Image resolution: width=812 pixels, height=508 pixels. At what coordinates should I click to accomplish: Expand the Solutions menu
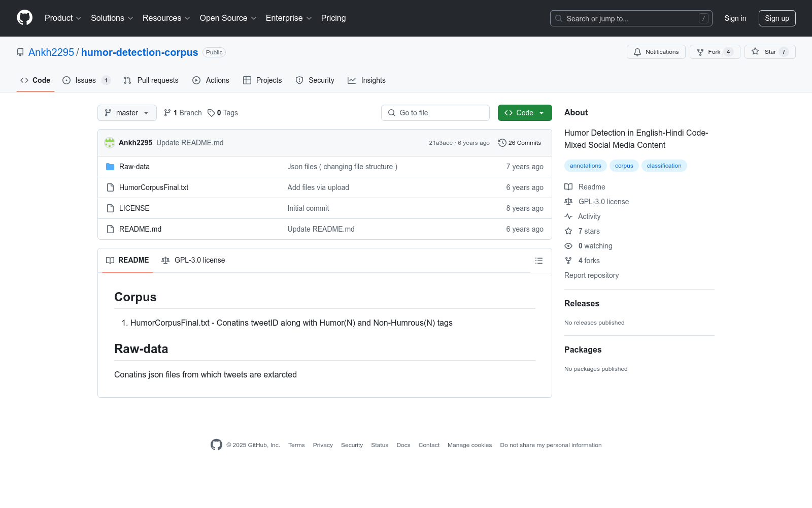click(x=112, y=18)
